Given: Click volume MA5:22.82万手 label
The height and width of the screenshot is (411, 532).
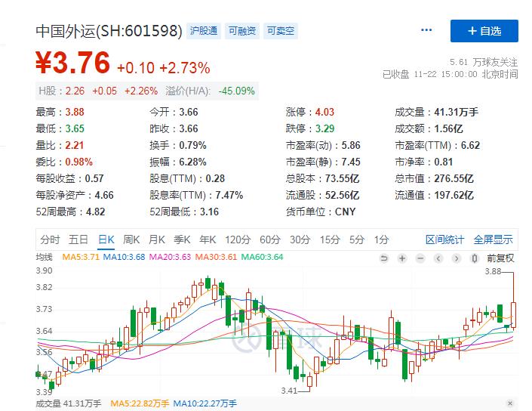Looking at the screenshot, I should coord(140,403).
